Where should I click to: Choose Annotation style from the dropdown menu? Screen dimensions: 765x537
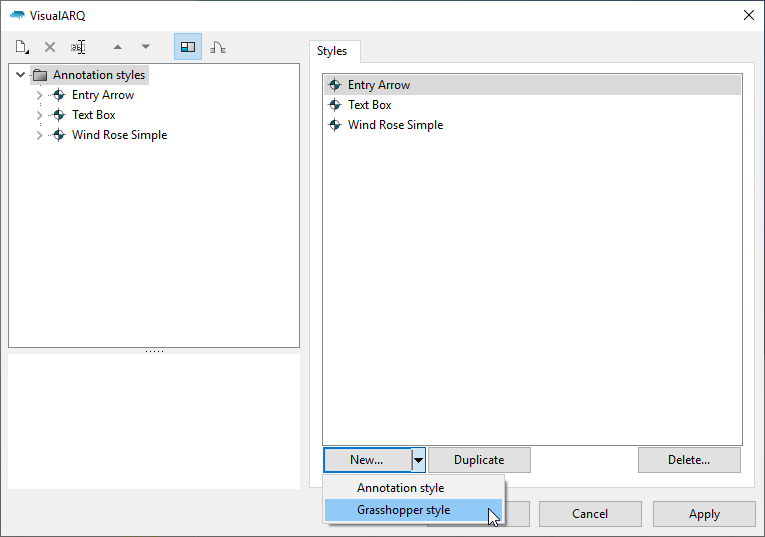(x=413, y=488)
